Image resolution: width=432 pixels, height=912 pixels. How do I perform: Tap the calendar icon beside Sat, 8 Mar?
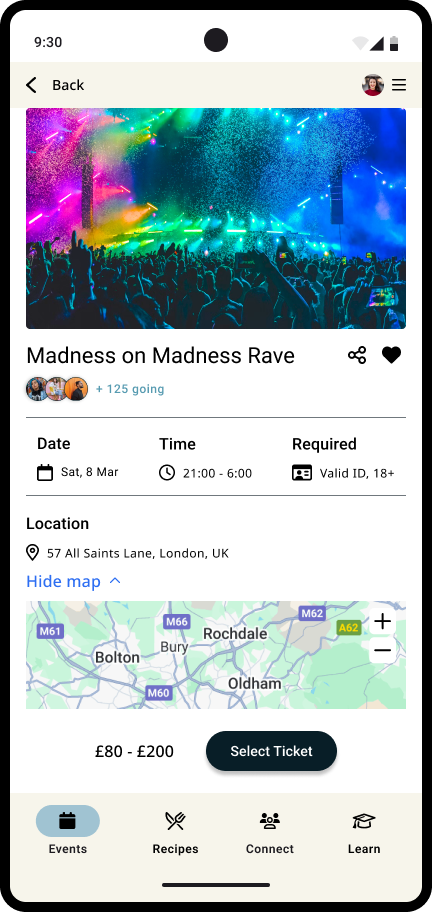pyautogui.click(x=45, y=472)
